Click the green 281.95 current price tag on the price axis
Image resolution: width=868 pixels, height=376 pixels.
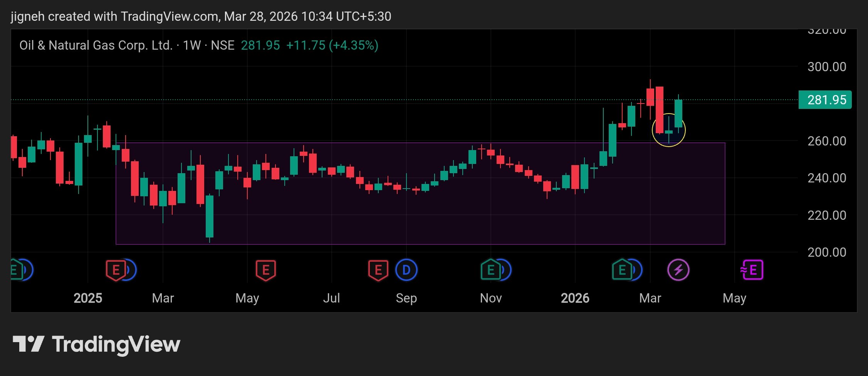pos(825,100)
